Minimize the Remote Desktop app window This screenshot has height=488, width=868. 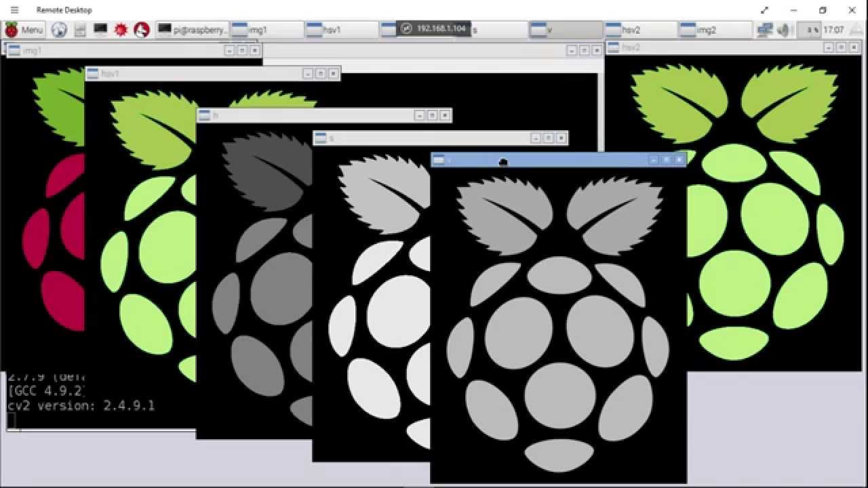[x=794, y=10]
